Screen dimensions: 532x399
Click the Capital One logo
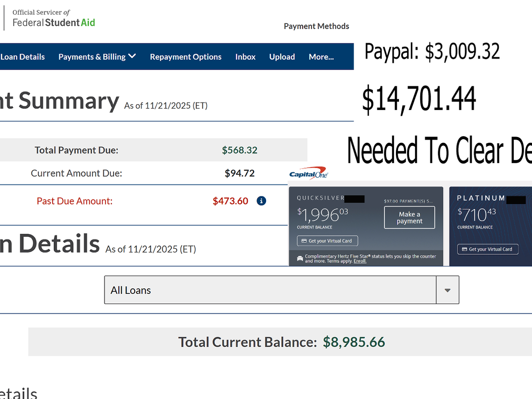point(308,173)
